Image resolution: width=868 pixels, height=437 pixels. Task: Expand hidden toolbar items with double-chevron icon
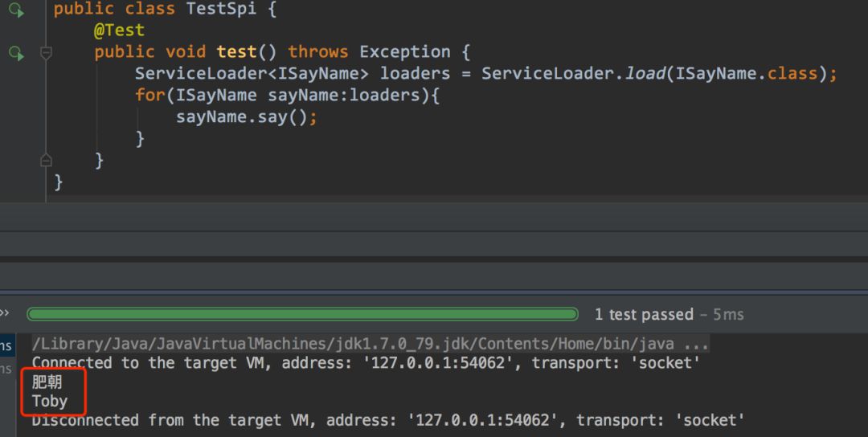[5, 313]
